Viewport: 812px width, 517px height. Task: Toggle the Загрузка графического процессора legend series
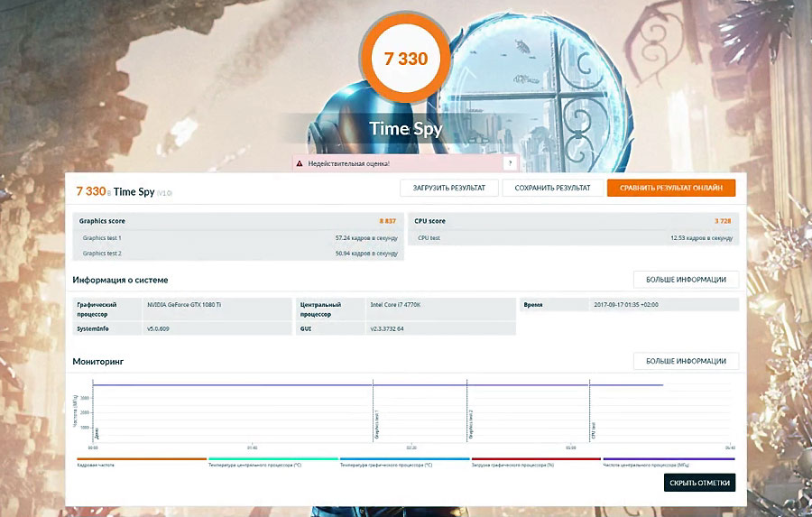pos(536,462)
